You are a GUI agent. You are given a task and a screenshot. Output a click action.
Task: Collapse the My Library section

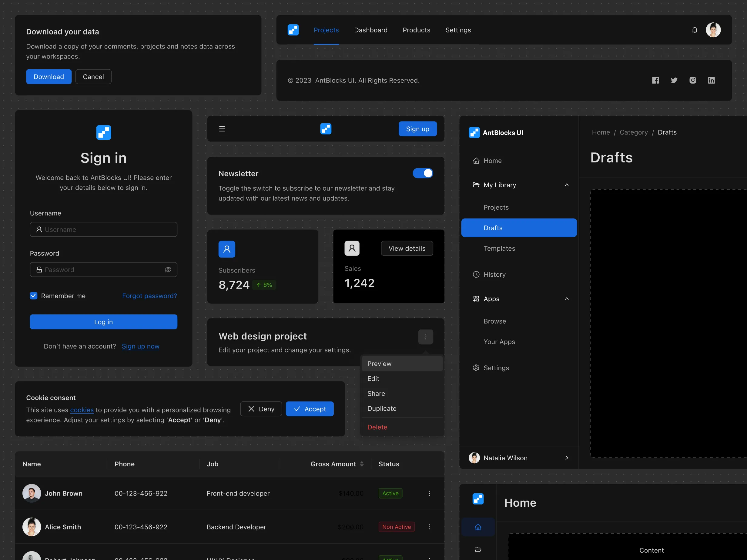coord(567,185)
